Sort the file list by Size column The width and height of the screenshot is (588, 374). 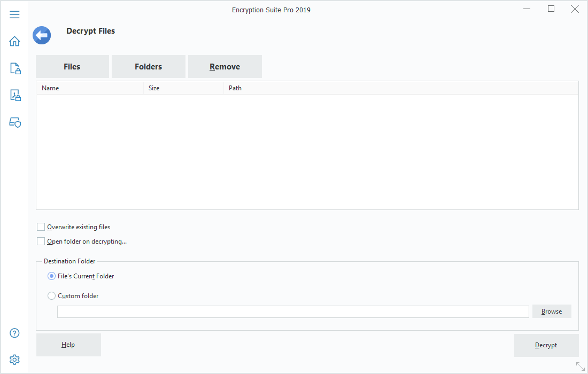[183, 88]
